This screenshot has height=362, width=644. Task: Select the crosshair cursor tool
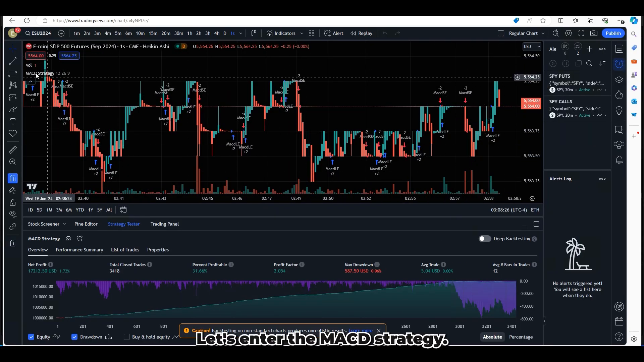[x=13, y=49]
